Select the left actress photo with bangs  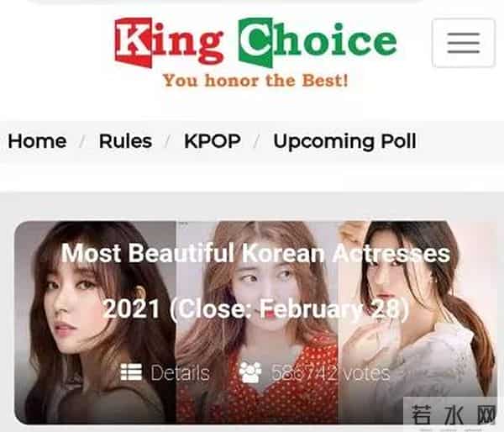(x=95, y=323)
